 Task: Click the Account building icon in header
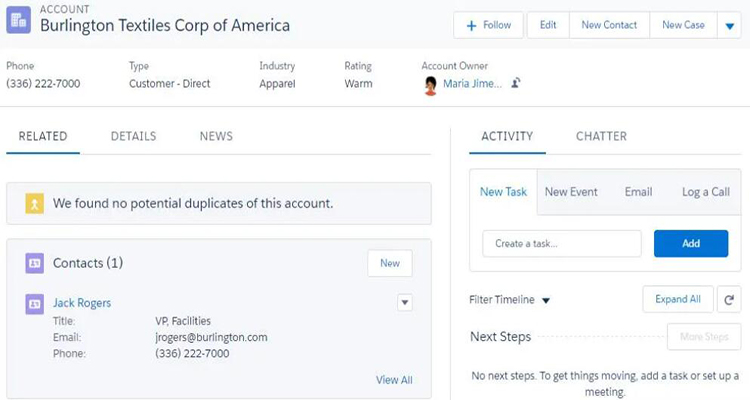pyautogui.click(x=19, y=20)
